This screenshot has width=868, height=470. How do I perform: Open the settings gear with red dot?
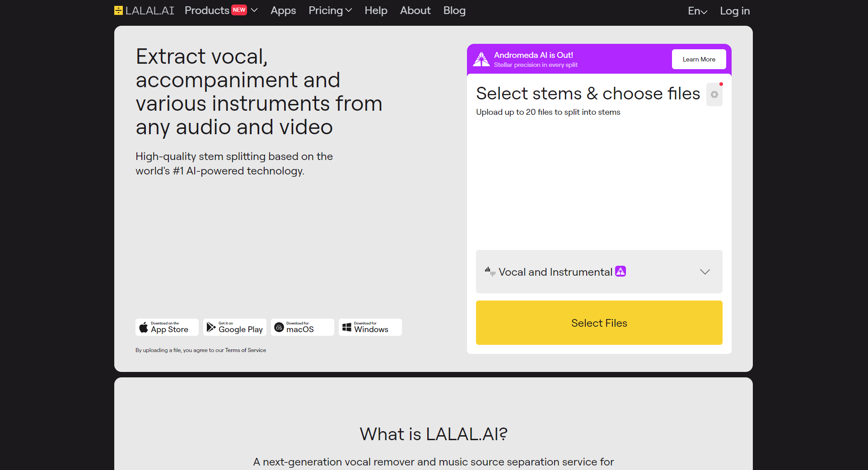[714, 94]
